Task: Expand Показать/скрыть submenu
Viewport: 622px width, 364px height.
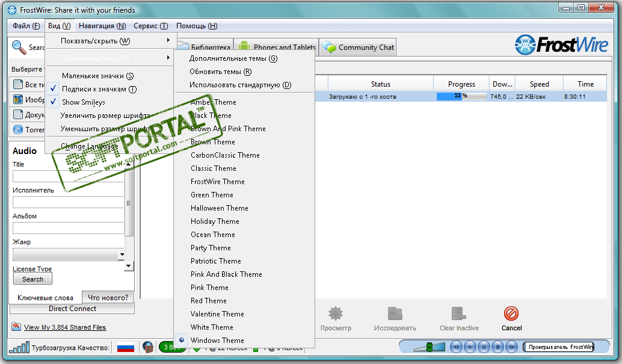Action: coord(110,41)
